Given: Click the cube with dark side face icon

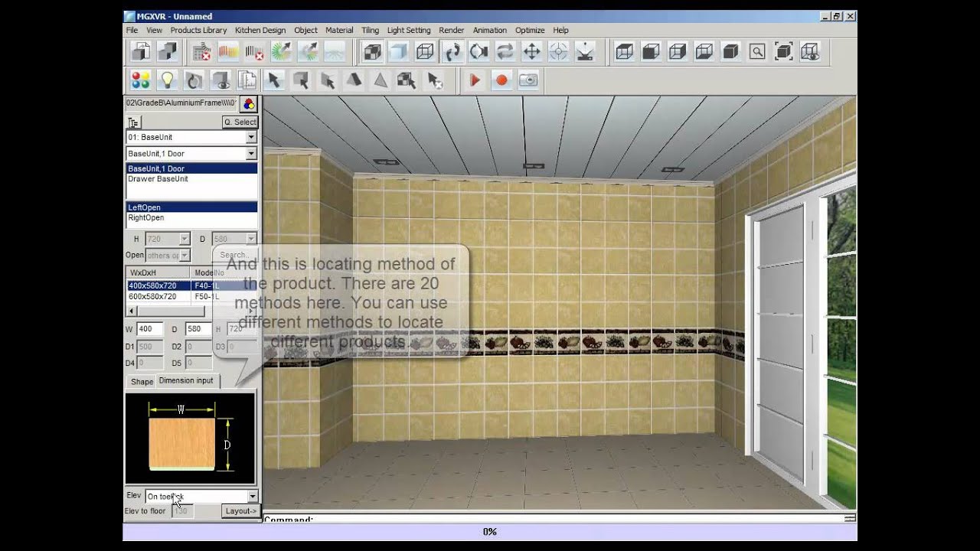Looking at the screenshot, I should [678, 52].
